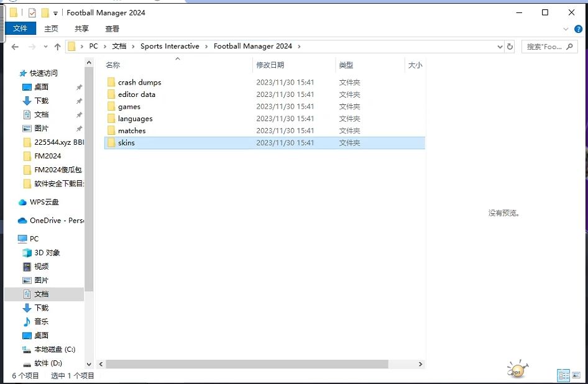588x384 pixels.
Task: Switch to large icons view in status bar
Action: (x=576, y=375)
